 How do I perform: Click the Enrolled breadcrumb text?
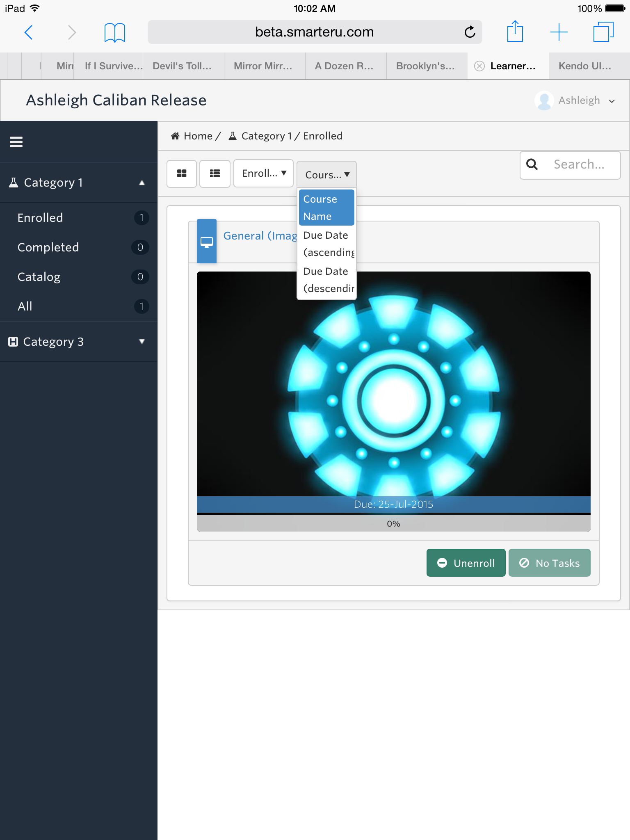(323, 136)
